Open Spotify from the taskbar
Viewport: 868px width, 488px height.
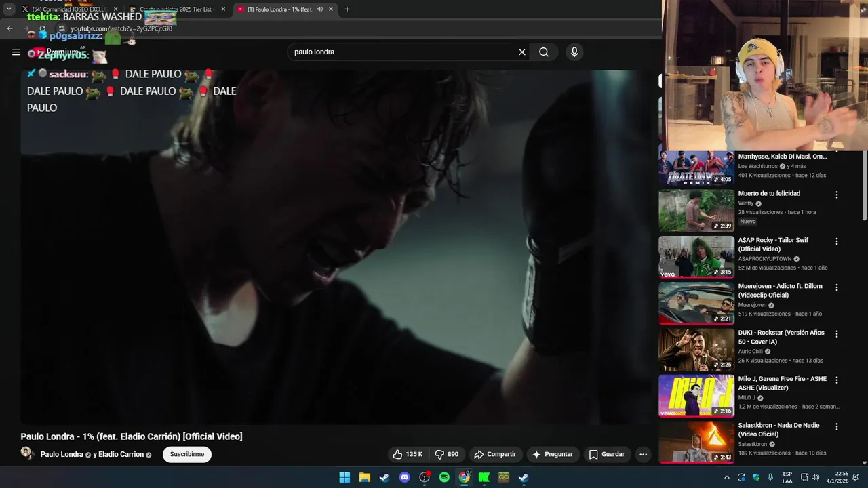pos(444,477)
